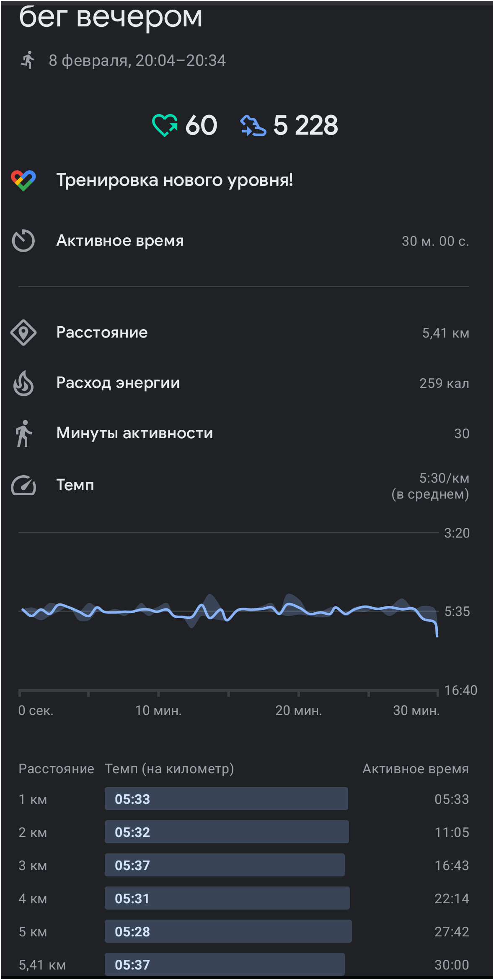Tap the Минуты активности walking icon
The image size is (494, 980).
[23, 434]
